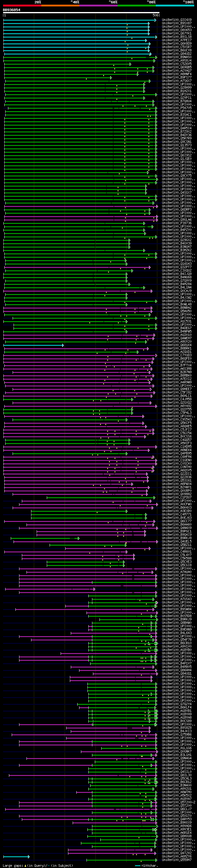
Task: Click the alignment bar for UniRef100_P54705
Action: pos(82,108)
